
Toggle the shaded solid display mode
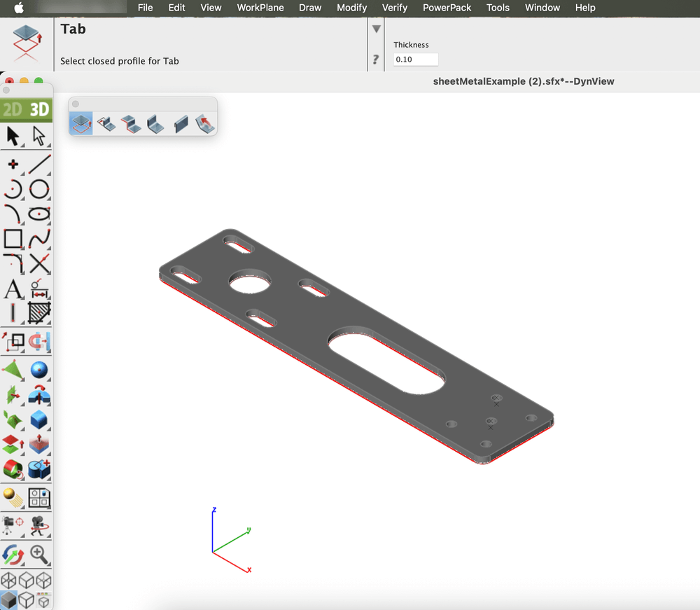9,600
